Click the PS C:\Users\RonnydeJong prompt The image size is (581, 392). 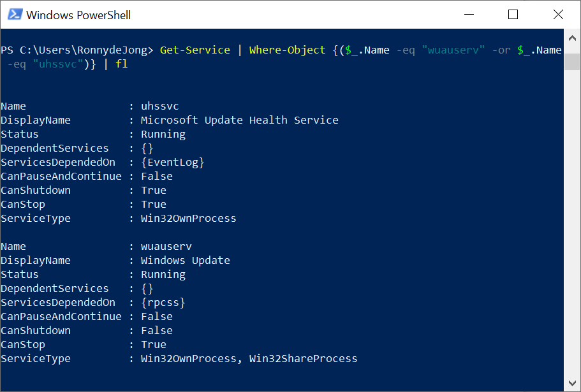[77, 50]
